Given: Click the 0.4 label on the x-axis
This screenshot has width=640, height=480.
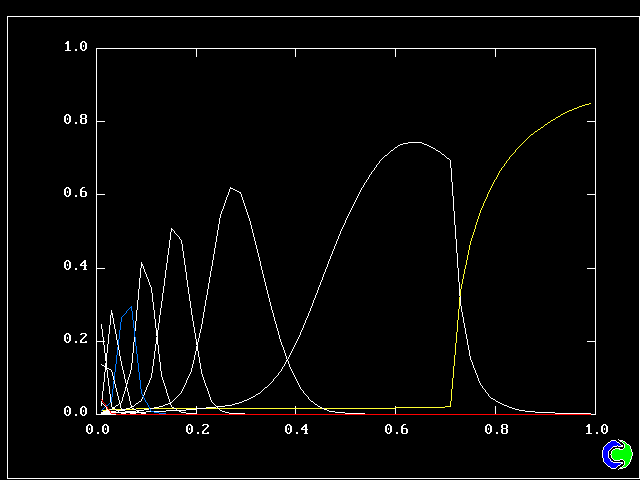Looking at the screenshot, I should coord(297,429).
